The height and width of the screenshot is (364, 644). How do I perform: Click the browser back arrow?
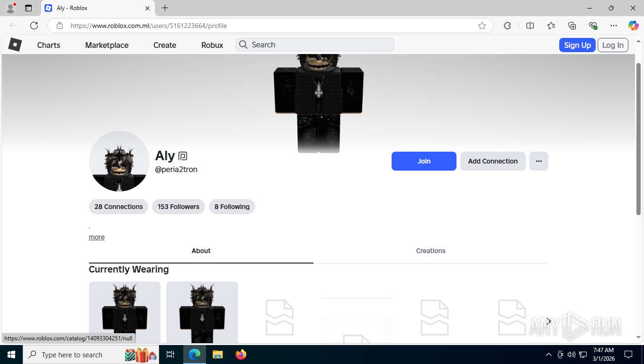[13, 26]
